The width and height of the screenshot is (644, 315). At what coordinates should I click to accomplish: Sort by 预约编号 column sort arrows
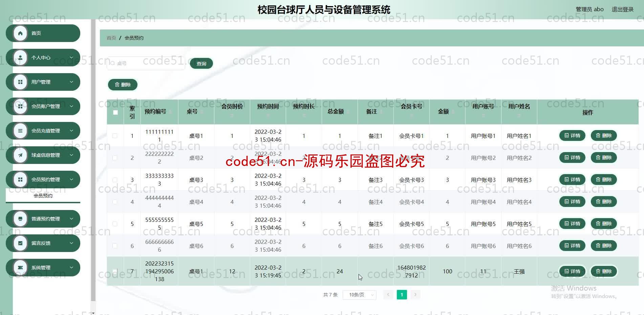[170, 112]
